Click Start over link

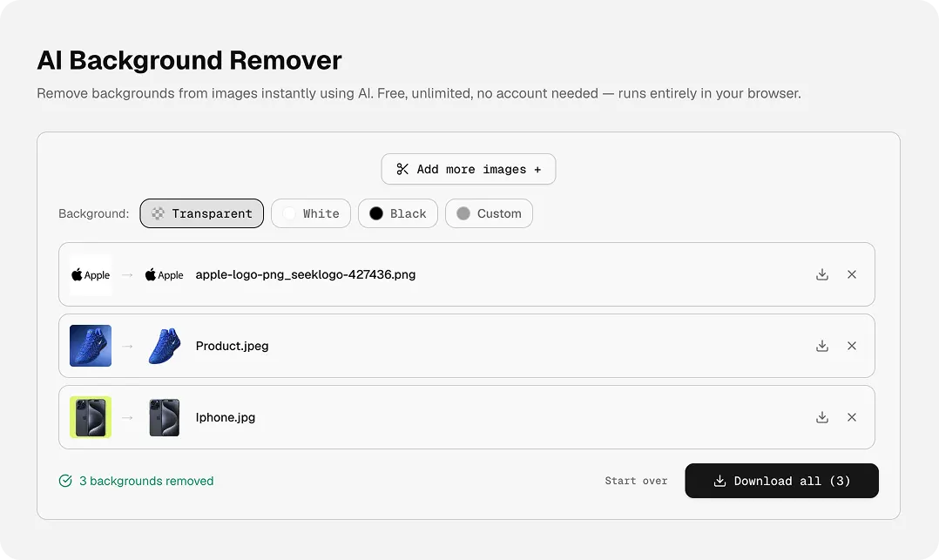point(636,481)
